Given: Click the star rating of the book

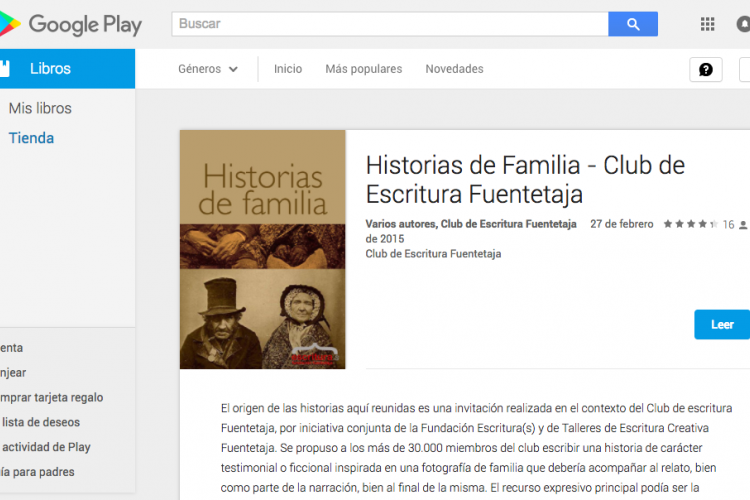Looking at the screenshot, I should (x=690, y=225).
